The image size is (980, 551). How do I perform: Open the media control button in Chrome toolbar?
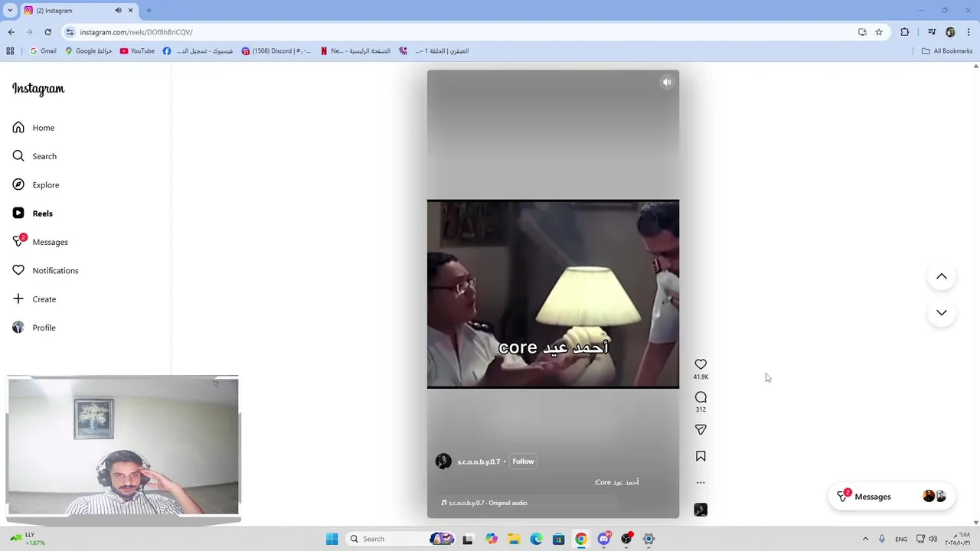[932, 32]
